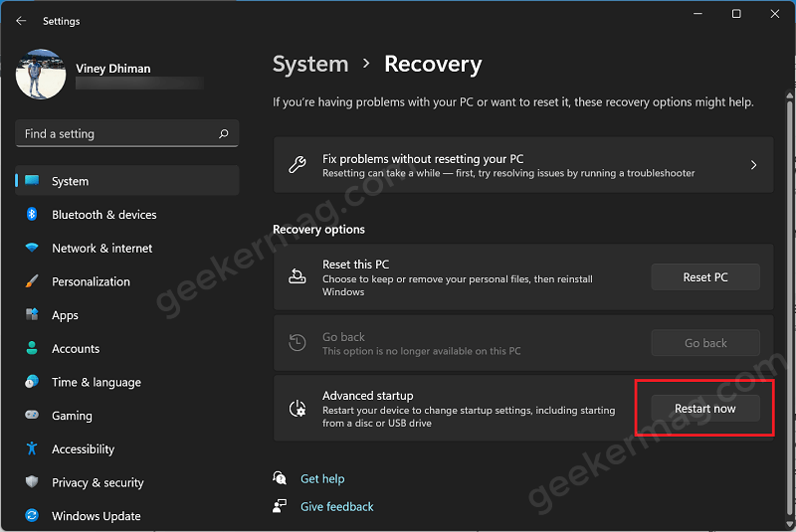Image resolution: width=796 pixels, height=532 pixels.
Task: Click the scrollbar down arrow
Action: [x=789, y=524]
